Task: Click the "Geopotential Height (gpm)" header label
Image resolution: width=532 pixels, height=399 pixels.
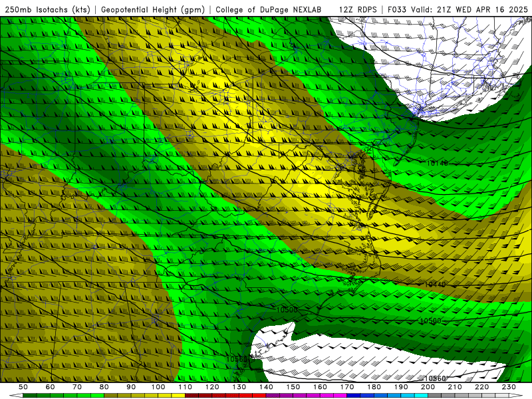Action: click(153, 9)
